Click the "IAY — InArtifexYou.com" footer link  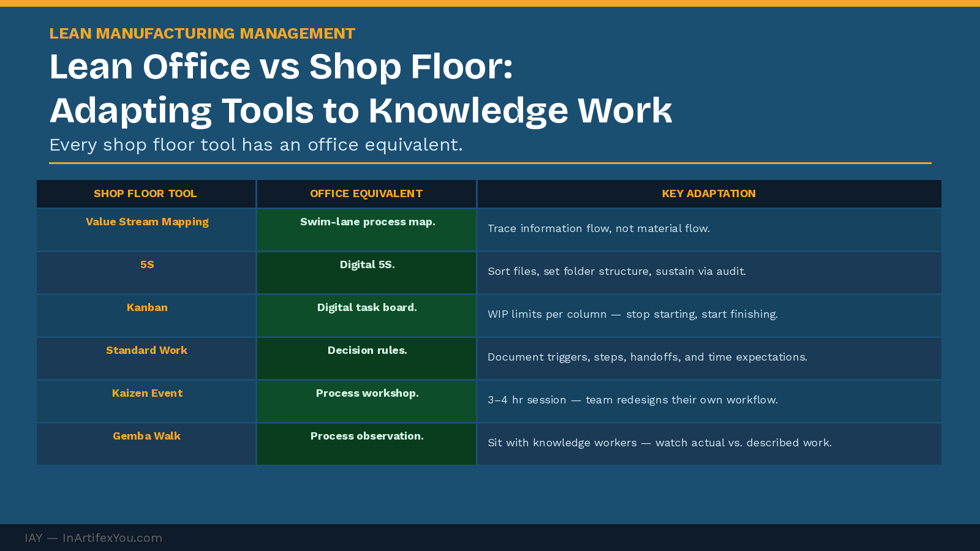(x=93, y=538)
